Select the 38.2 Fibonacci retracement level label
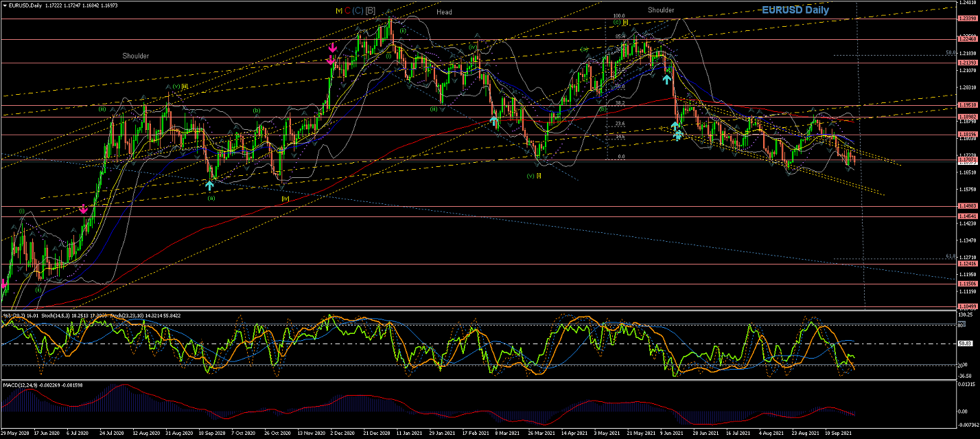Image resolution: width=980 pixels, height=439 pixels. coord(619,103)
